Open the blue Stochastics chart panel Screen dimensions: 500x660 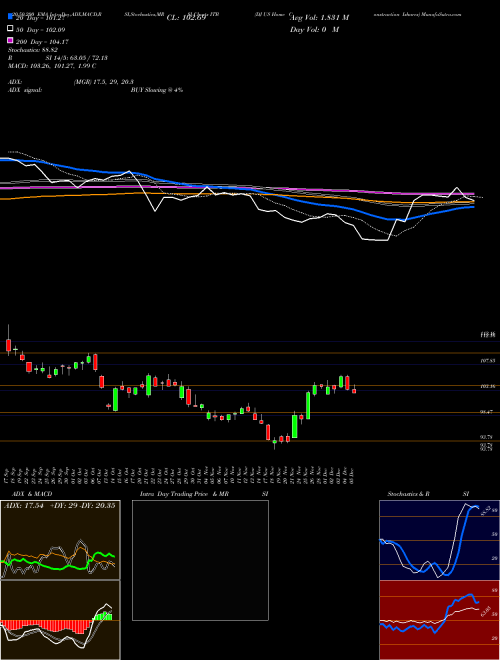(x=439, y=540)
